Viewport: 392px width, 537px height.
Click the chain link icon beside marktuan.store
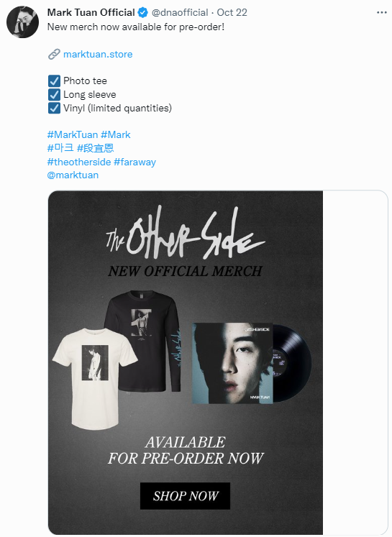[x=54, y=54]
